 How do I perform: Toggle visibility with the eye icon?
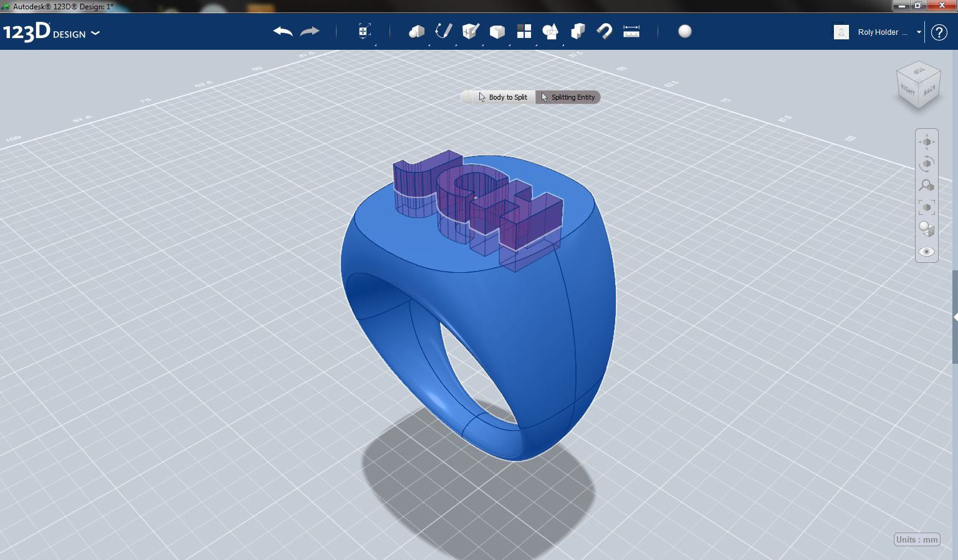(x=926, y=252)
